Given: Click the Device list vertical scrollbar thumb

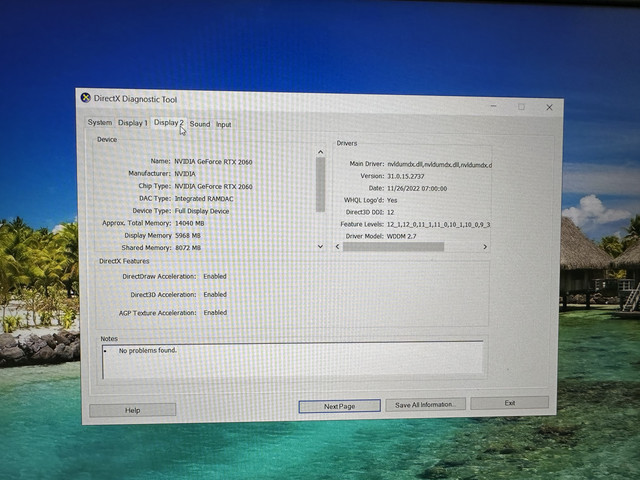Looking at the screenshot, I should [320, 184].
